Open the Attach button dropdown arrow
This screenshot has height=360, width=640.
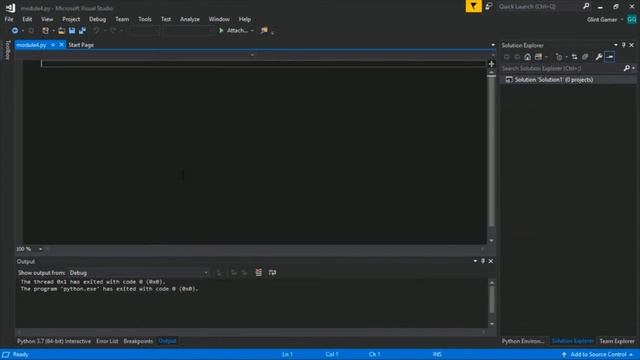252,31
